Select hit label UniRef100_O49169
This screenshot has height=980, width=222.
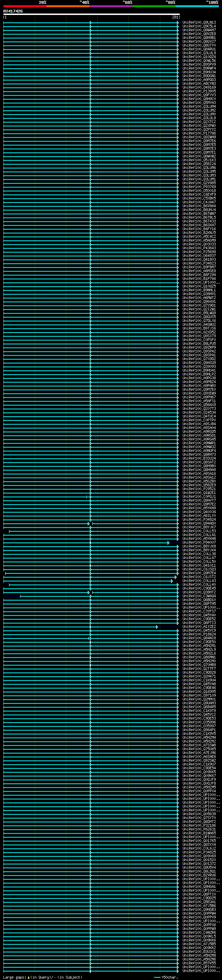199,88
